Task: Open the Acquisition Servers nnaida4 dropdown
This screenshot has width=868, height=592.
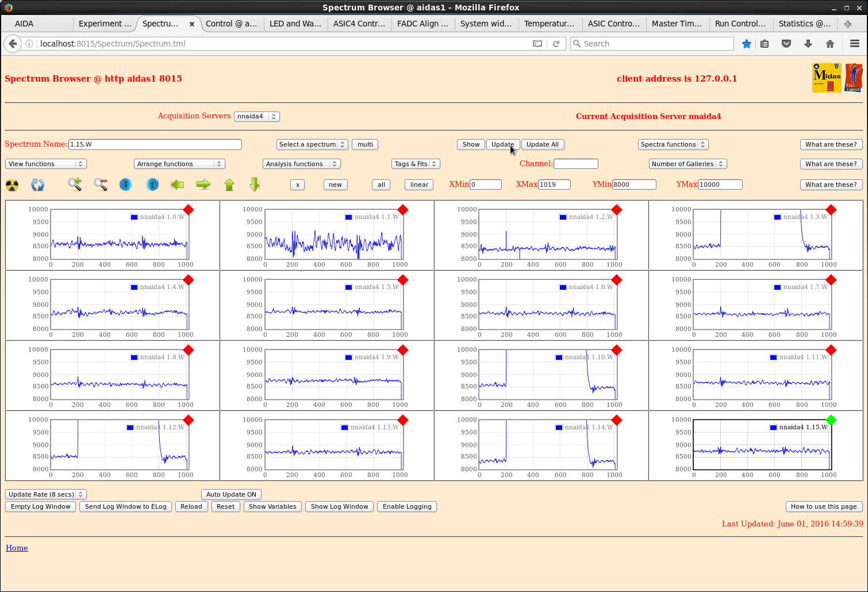Action: (256, 117)
